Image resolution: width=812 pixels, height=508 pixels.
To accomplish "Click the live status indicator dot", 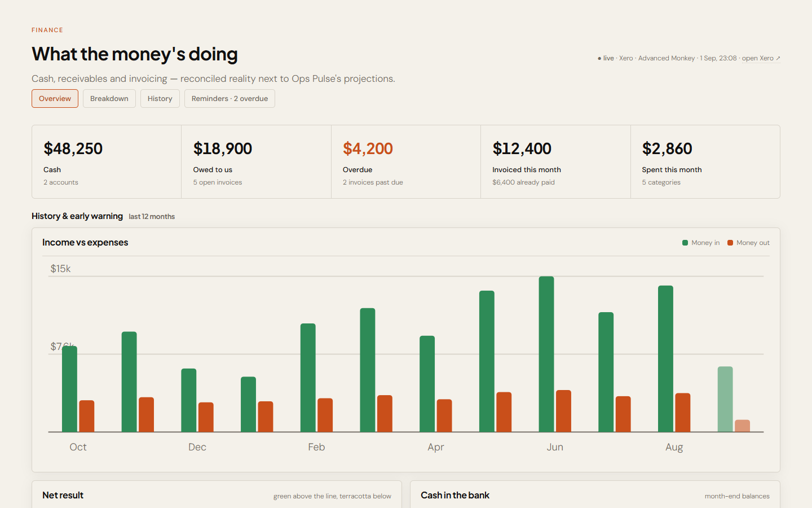I will [x=599, y=58].
